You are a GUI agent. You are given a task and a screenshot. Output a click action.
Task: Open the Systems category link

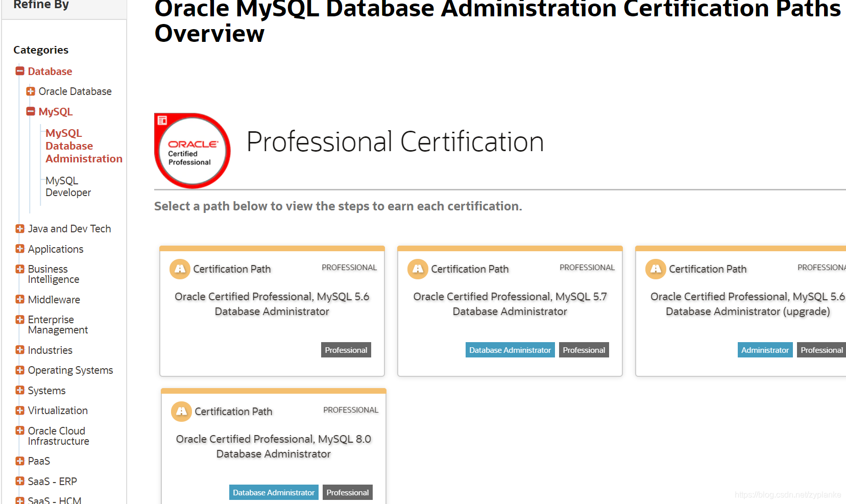pyautogui.click(x=46, y=391)
